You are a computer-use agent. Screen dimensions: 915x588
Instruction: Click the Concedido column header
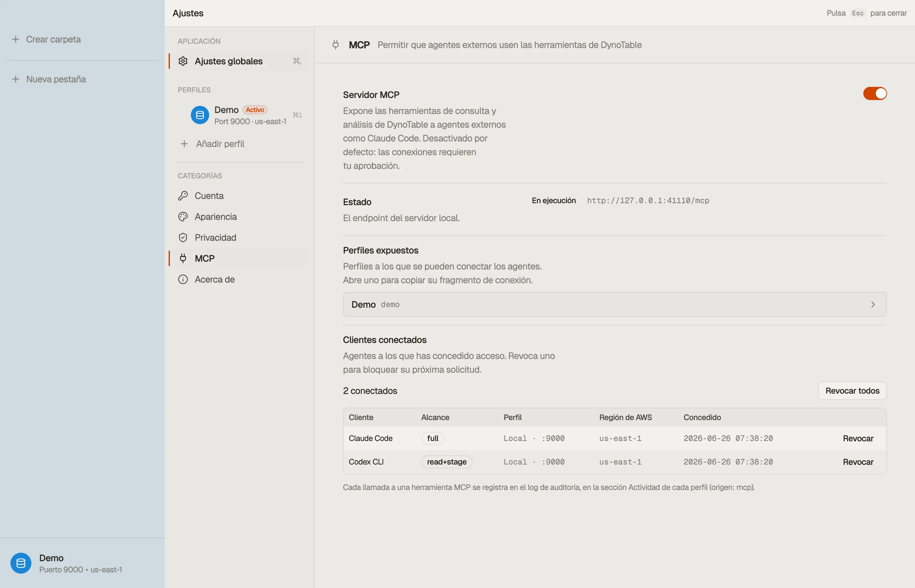pyautogui.click(x=702, y=418)
